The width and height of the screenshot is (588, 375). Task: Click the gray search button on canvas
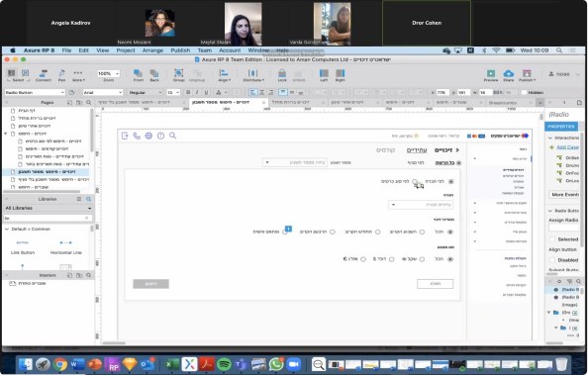150,284
